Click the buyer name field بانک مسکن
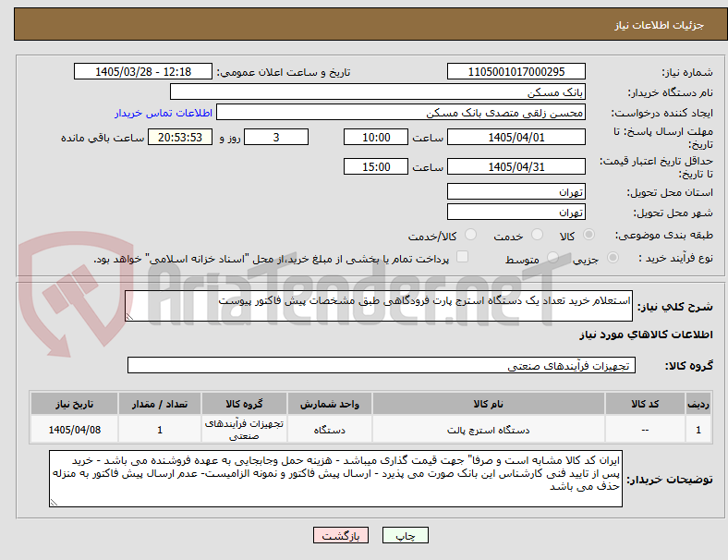 coord(378,91)
